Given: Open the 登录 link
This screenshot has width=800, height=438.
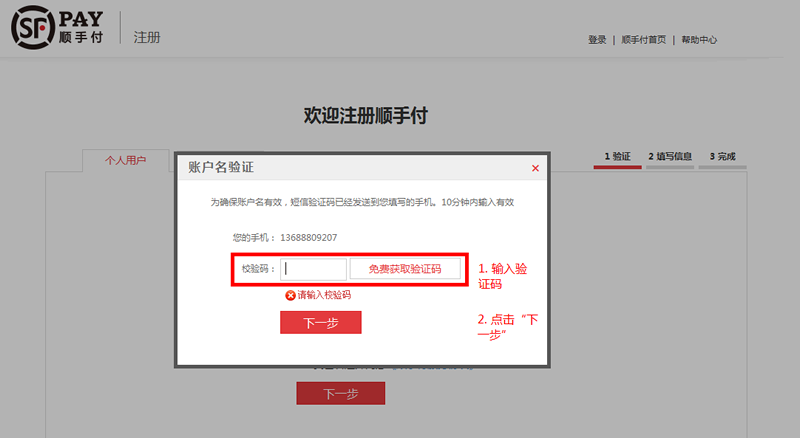Looking at the screenshot, I should click(x=597, y=40).
